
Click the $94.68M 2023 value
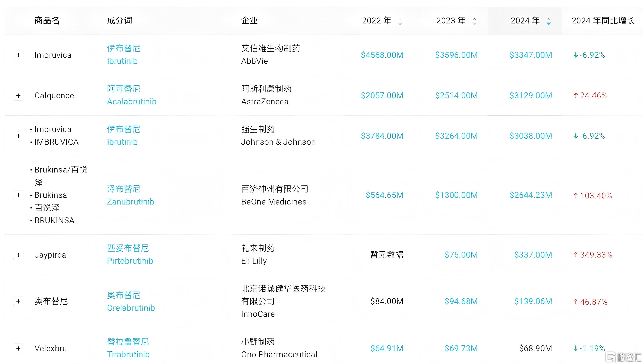point(461,301)
